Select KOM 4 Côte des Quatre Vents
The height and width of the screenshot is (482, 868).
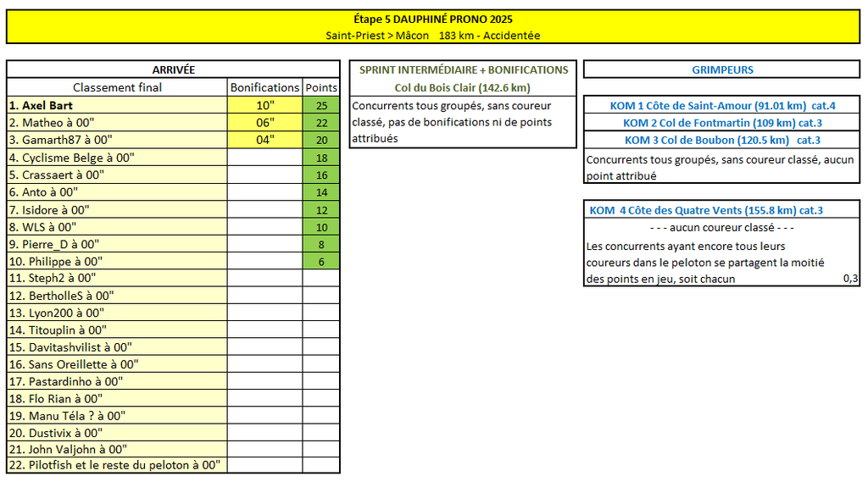click(706, 210)
